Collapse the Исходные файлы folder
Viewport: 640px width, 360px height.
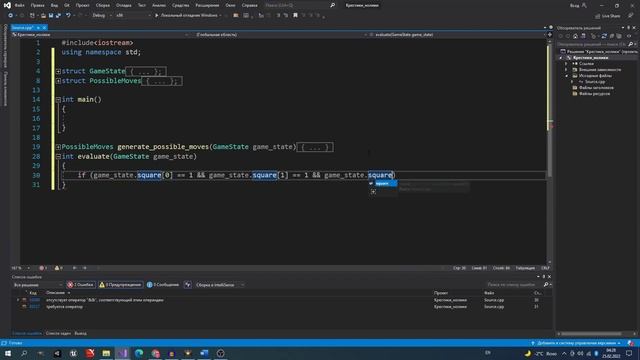coord(566,76)
